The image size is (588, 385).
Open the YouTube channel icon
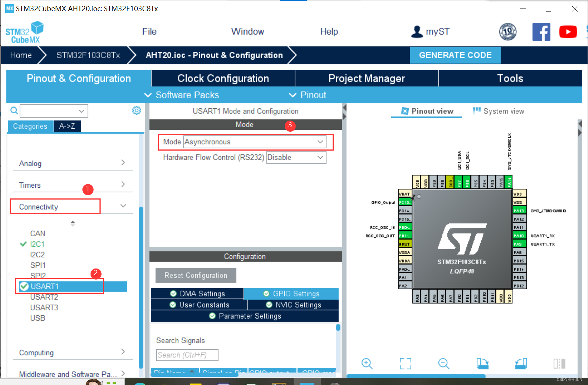coord(568,32)
